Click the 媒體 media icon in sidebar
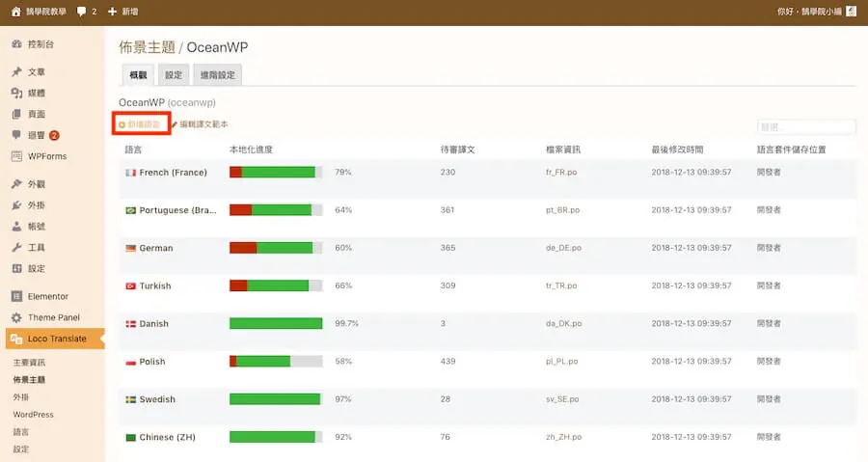This screenshot has height=462, width=868. click(16, 93)
